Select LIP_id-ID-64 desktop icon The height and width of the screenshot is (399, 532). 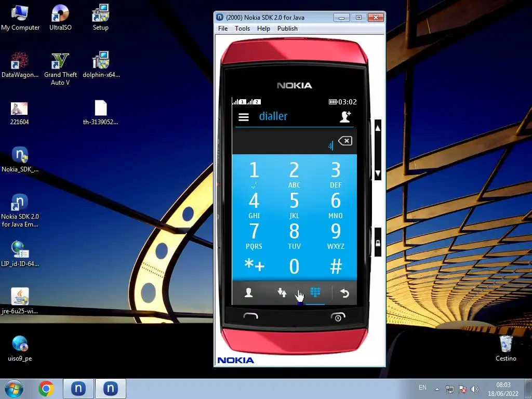coord(20,254)
